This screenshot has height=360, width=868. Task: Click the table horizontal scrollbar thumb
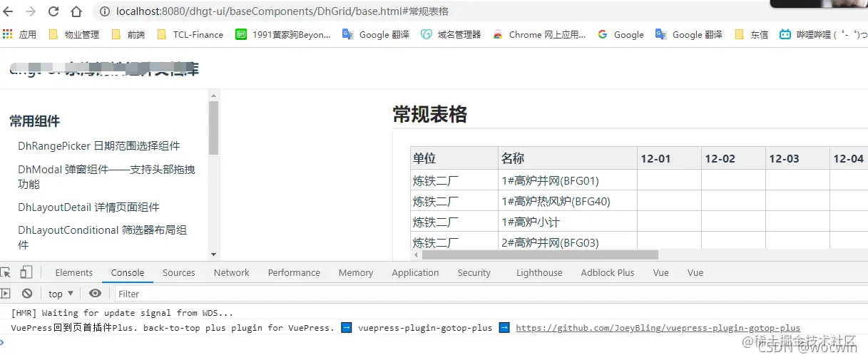(x=540, y=254)
